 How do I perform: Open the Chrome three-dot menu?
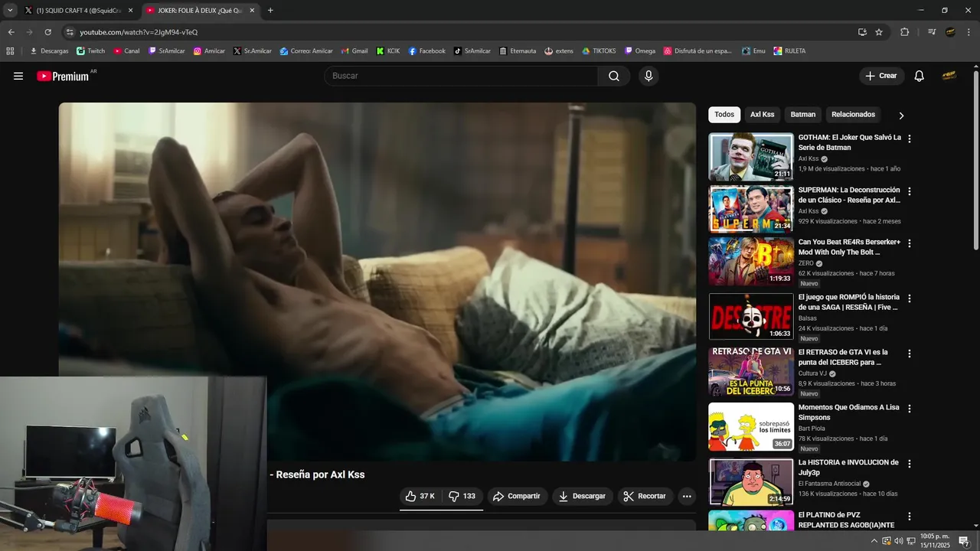[969, 32]
